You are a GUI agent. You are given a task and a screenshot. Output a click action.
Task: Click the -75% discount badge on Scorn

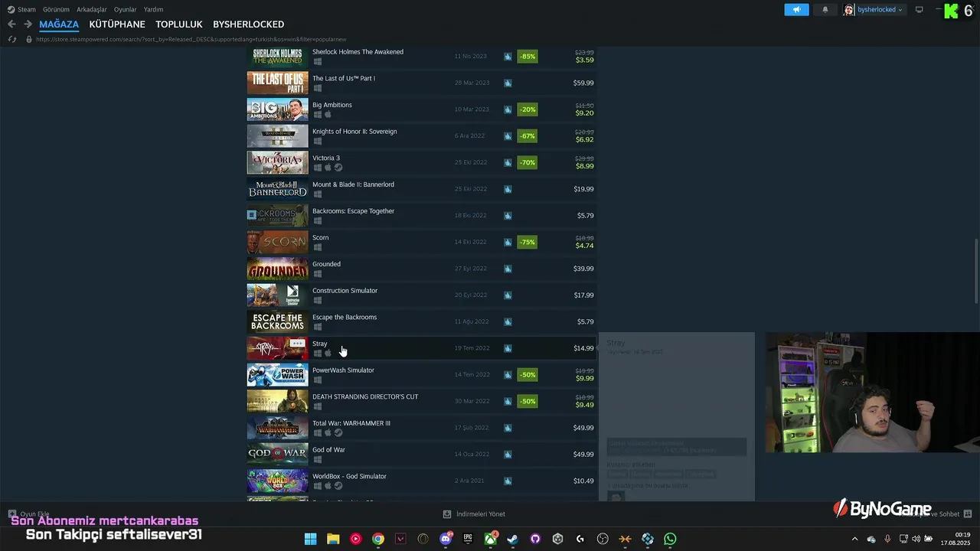point(528,242)
